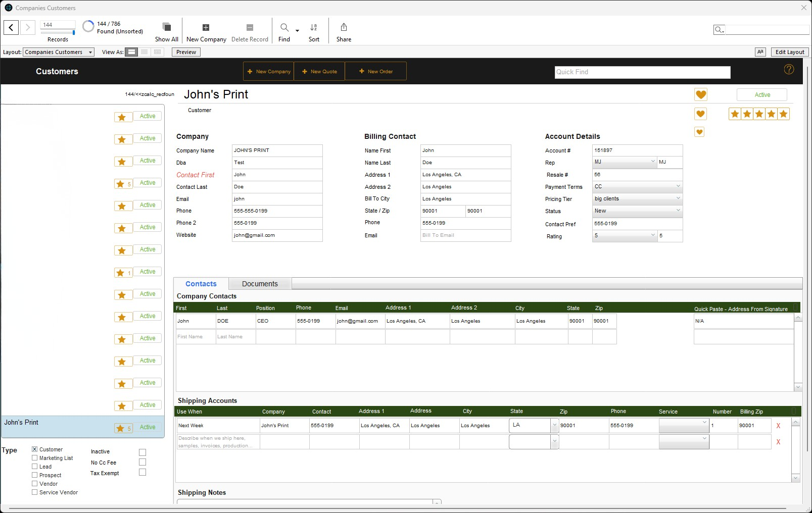Switch to form view icon

[131, 52]
